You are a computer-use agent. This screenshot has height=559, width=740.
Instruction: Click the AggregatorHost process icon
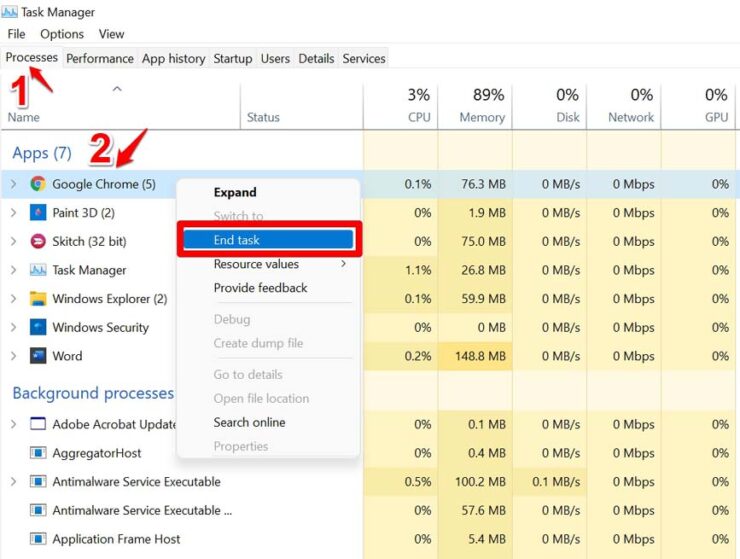pyautogui.click(x=38, y=453)
